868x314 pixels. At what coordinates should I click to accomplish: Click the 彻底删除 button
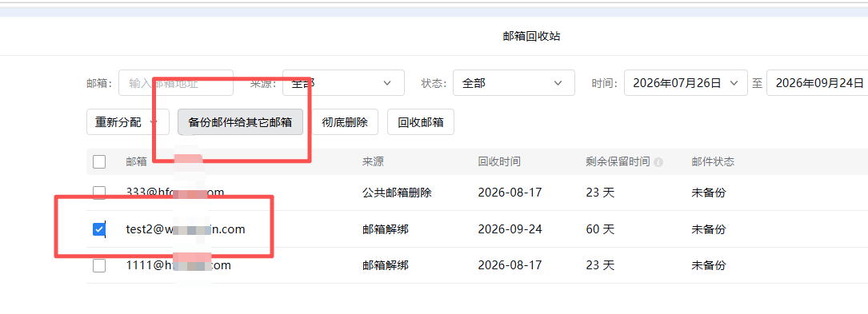(x=345, y=122)
